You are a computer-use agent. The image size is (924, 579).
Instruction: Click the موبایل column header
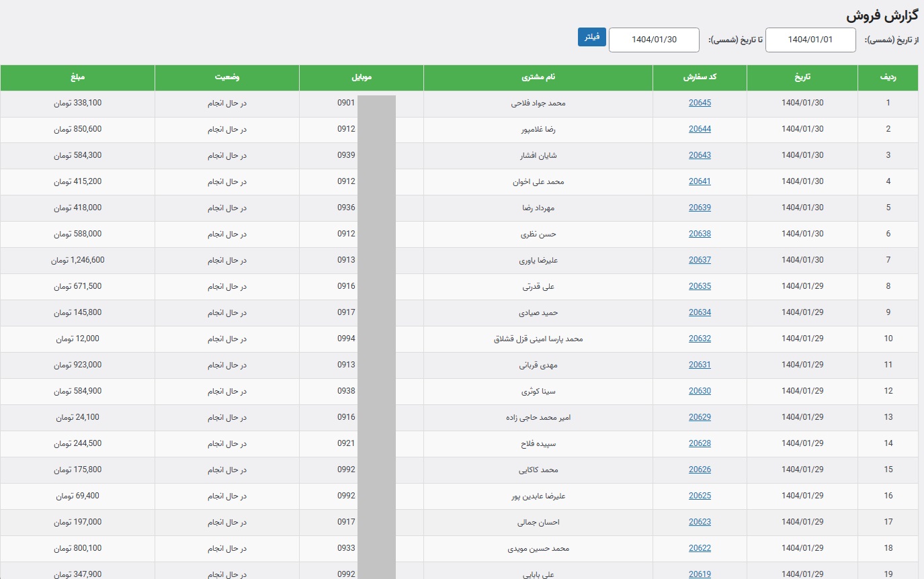point(362,77)
